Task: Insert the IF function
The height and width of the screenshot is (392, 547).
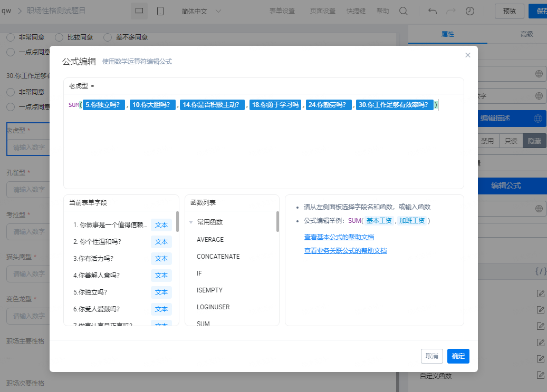Action: [199, 273]
